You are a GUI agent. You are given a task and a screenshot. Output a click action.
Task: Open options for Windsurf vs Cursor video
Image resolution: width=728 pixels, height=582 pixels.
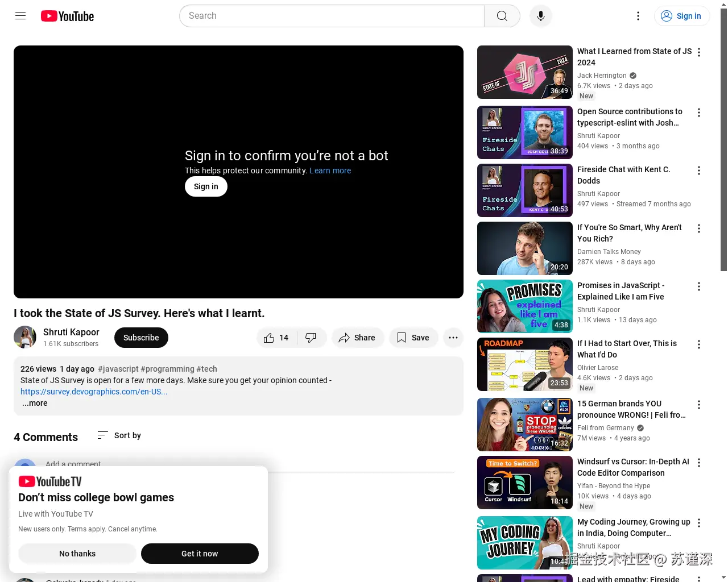[x=699, y=463]
